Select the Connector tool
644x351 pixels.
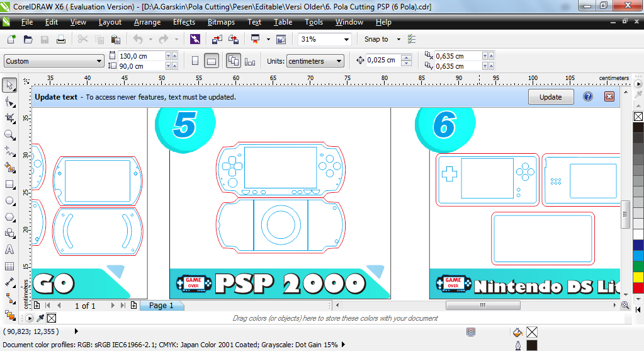tap(9, 299)
